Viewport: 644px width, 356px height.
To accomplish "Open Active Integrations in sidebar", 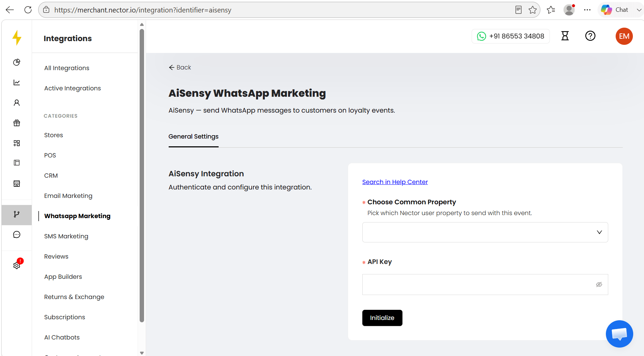I will [x=73, y=88].
